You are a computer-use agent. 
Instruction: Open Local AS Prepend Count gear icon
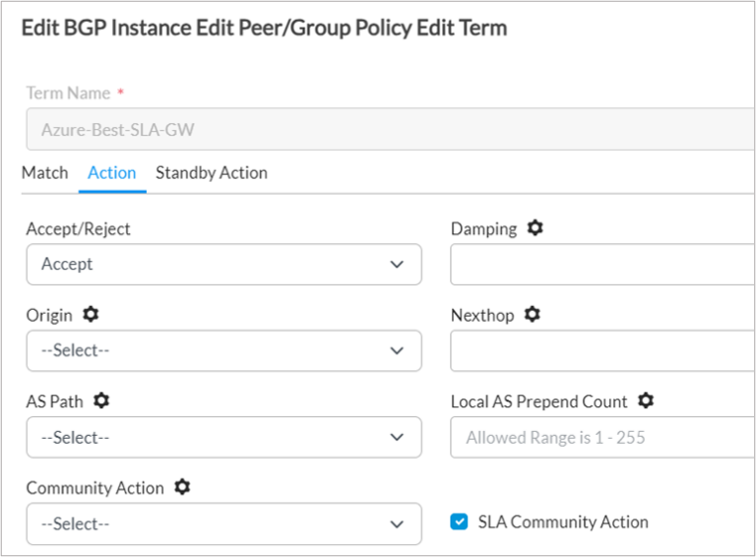(x=646, y=402)
